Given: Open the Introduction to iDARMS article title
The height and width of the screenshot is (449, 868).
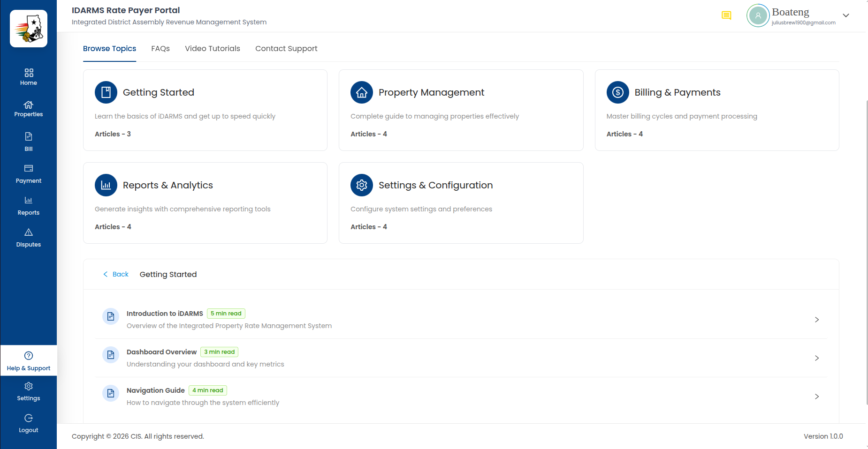Looking at the screenshot, I should click(x=165, y=314).
